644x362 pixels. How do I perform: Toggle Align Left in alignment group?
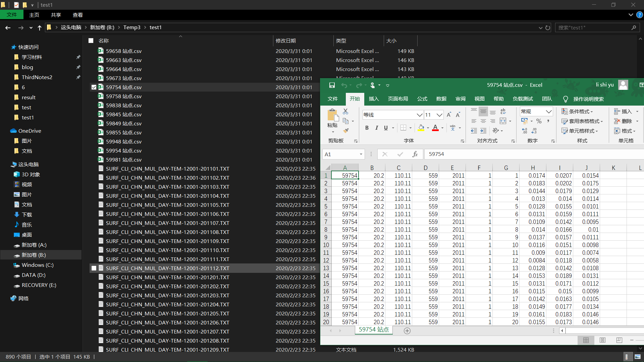pos(474,121)
